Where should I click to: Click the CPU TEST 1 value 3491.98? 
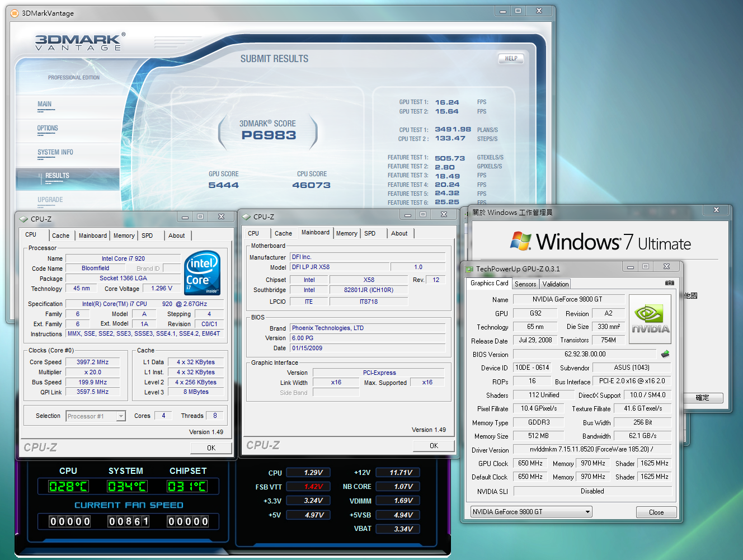(x=453, y=129)
